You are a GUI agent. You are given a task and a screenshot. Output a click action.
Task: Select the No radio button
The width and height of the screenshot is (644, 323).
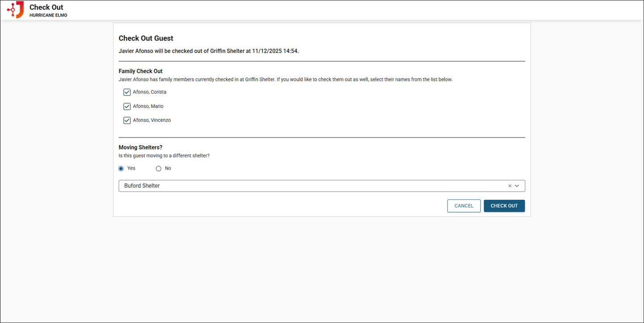point(159,168)
